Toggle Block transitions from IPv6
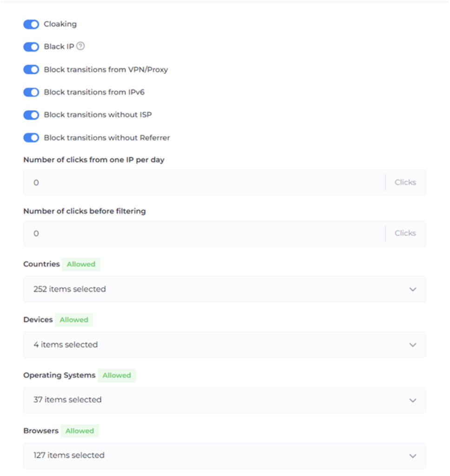Screen dimensions: 450x476 (x=31, y=93)
